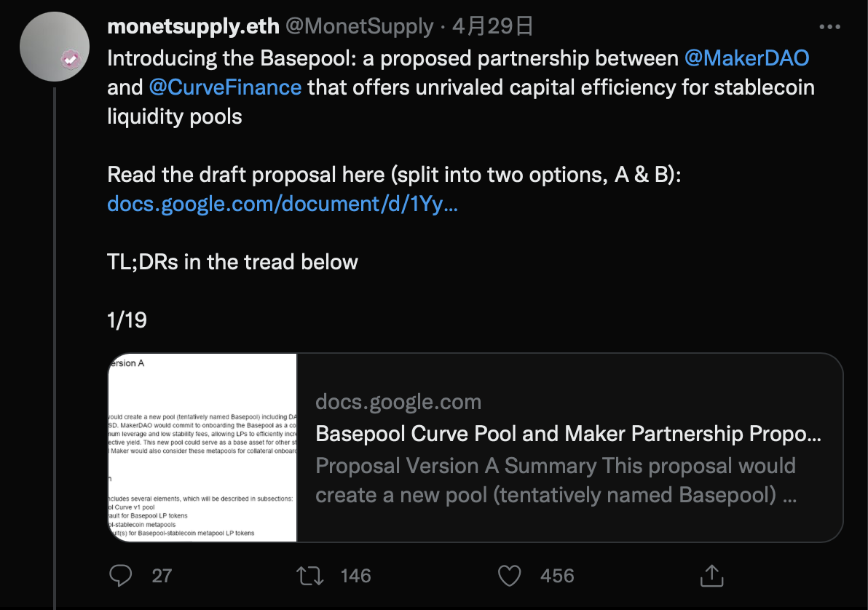868x610 pixels.
Task: Open the three-dot more options menu
Action: (830, 27)
